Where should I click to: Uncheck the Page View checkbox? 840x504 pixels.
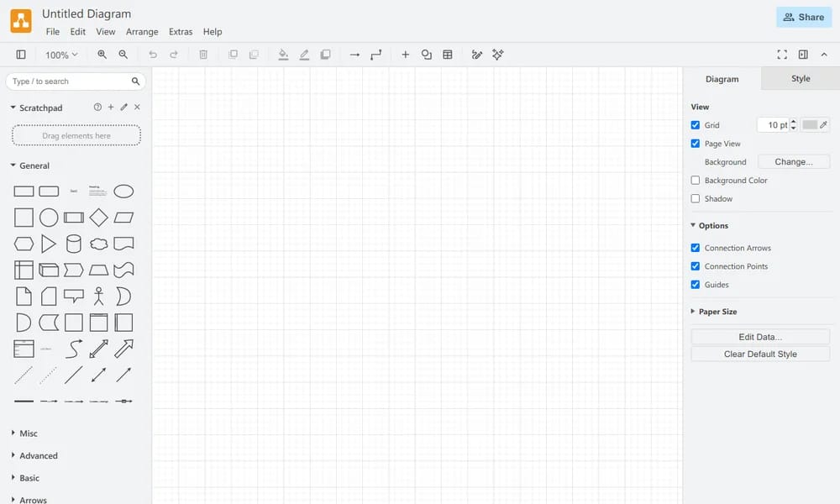coord(696,144)
